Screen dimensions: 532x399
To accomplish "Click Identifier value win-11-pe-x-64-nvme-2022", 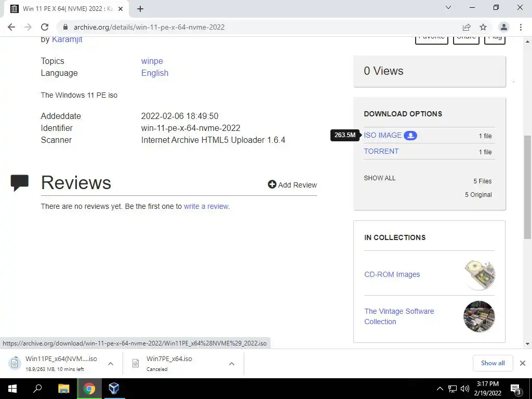I will [191, 128].
